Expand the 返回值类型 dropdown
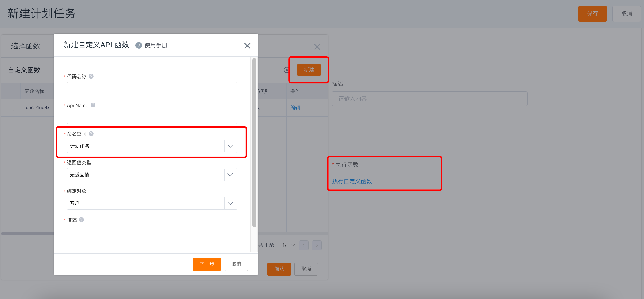This screenshot has height=299, width=644. point(152,175)
